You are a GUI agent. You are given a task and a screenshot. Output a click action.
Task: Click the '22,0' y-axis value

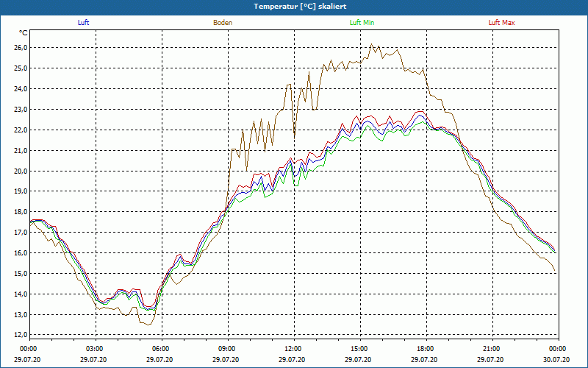(21, 130)
